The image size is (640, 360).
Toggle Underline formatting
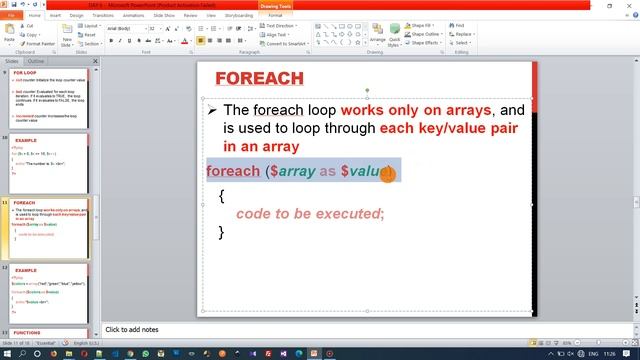129,41
